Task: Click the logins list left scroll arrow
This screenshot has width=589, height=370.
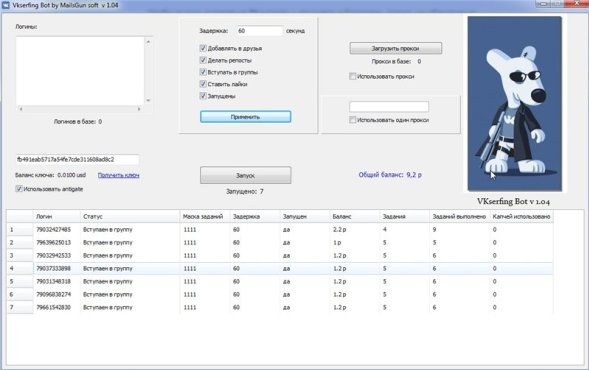Action: click(21, 109)
